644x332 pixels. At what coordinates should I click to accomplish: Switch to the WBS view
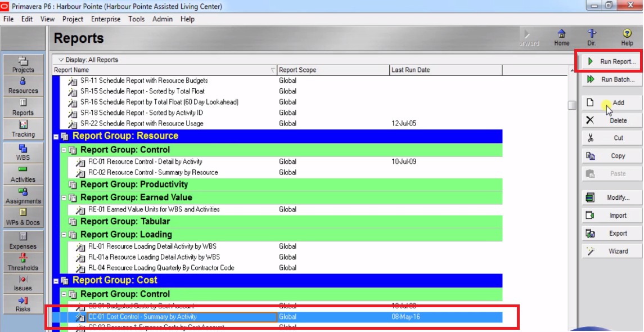click(x=22, y=150)
